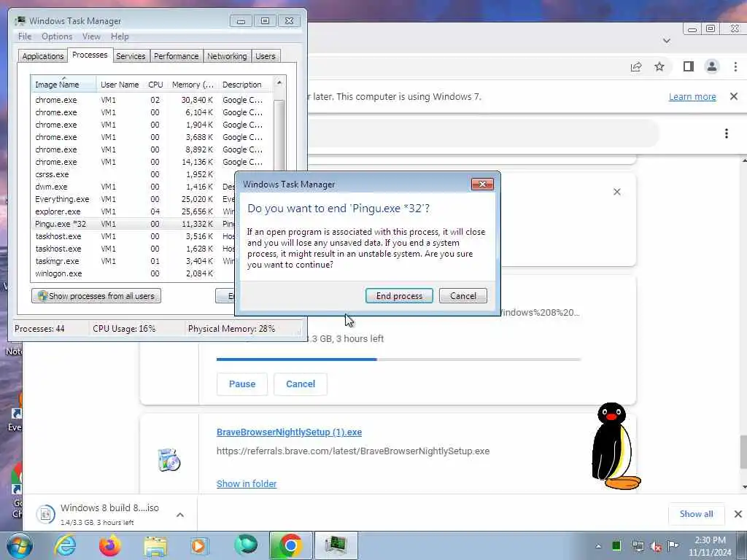
Task: Select the dwm.exe process row
Action: click(134, 187)
